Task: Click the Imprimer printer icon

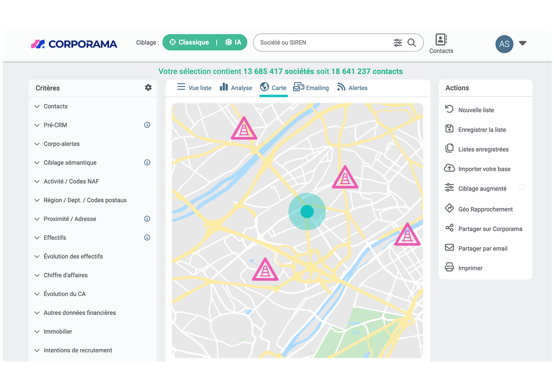Action: coord(449,267)
